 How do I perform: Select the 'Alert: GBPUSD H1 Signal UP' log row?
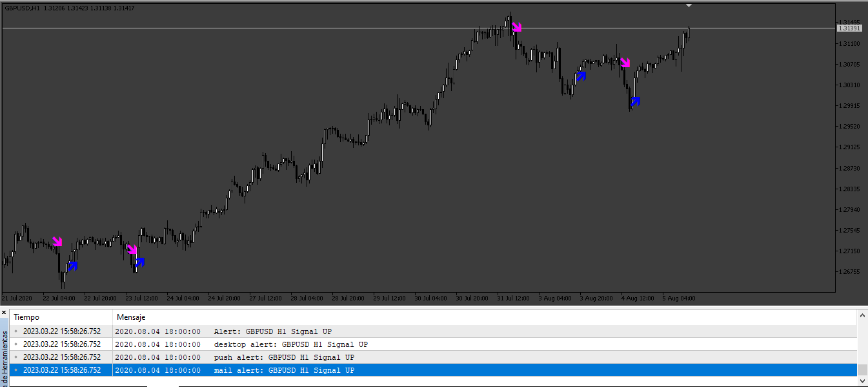(433, 331)
